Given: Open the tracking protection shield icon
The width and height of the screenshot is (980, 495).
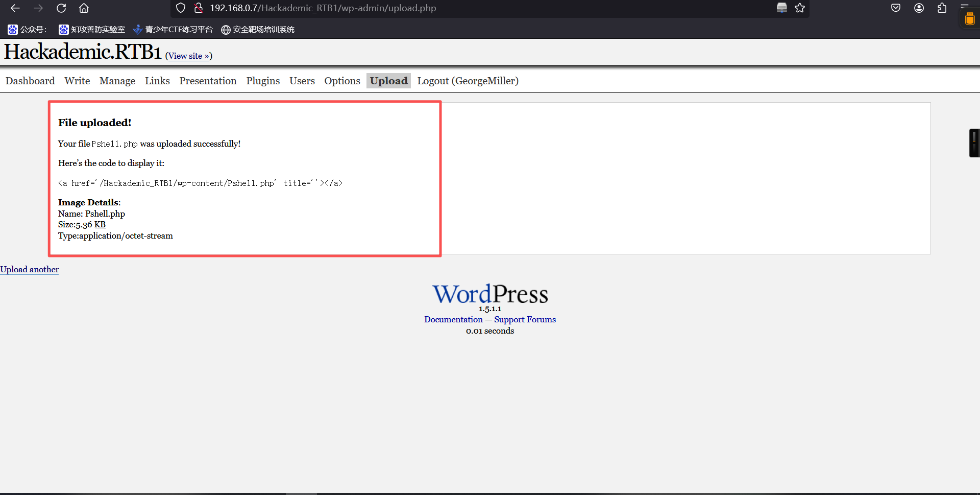Looking at the screenshot, I should coord(181,8).
